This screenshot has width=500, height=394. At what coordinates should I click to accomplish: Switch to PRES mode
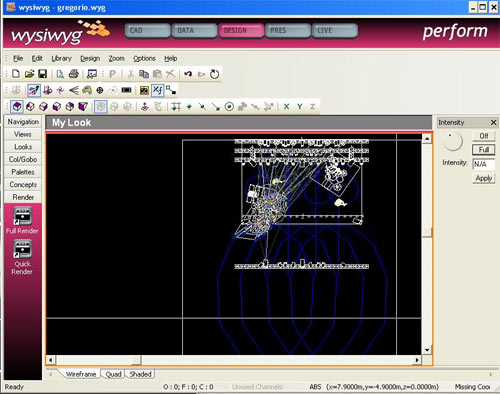[288, 31]
